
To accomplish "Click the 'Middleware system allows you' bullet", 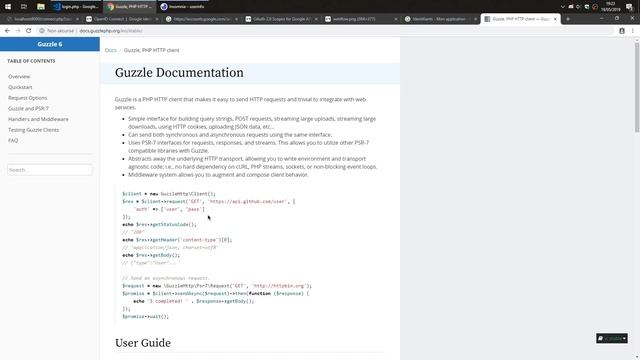I will 218,174.
